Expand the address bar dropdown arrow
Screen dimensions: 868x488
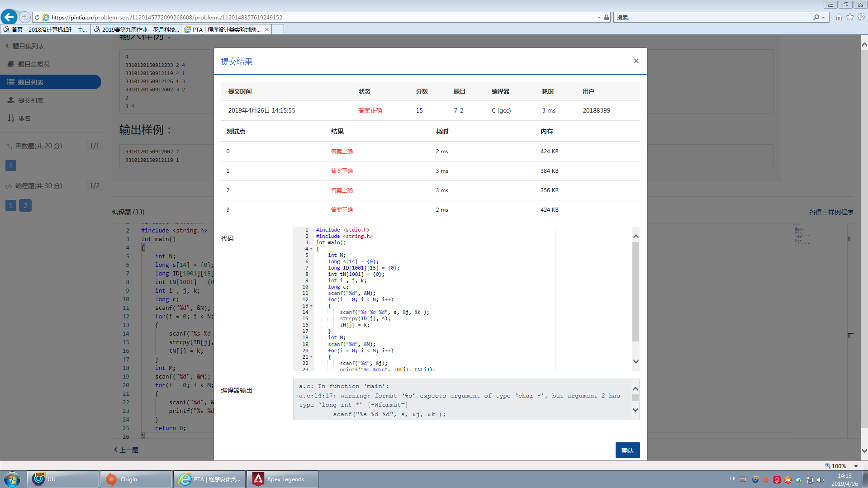[599, 17]
